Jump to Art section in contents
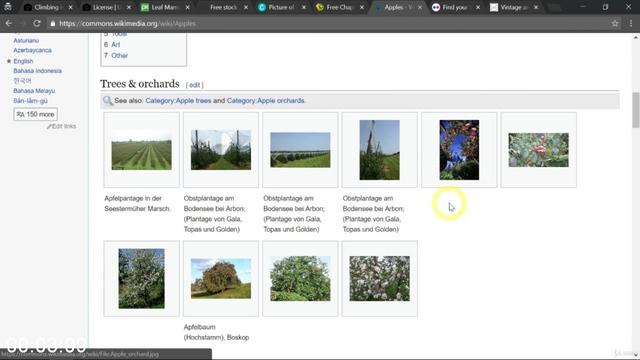Viewport: 640px width, 360px height. click(116, 44)
